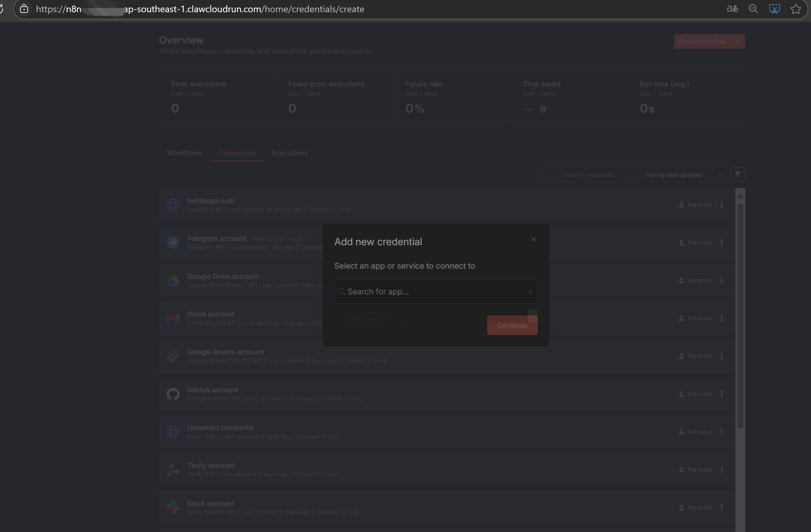Click the Gmail account icon
Viewport: 811px width, 532px height.
(173, 318)
